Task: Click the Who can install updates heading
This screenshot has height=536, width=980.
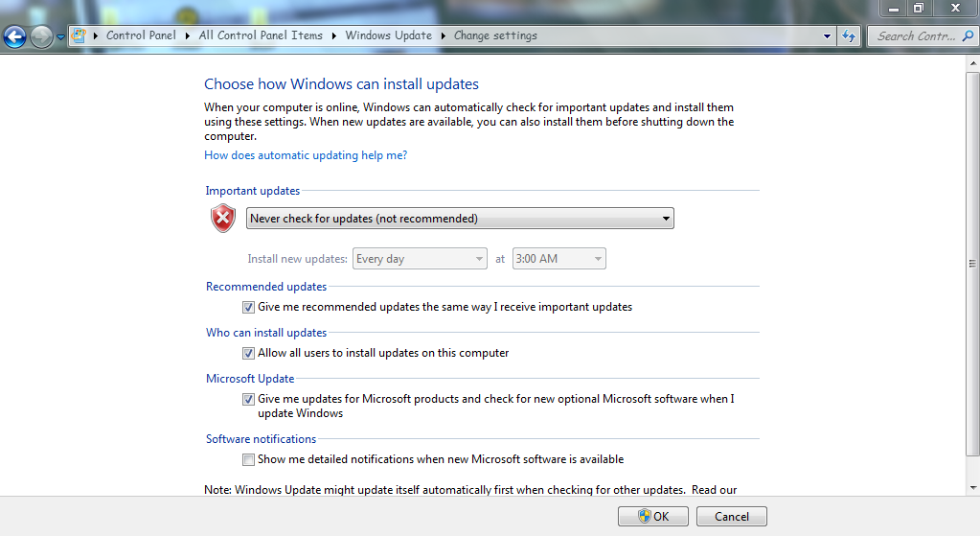Action: click(x=266, y=333)
